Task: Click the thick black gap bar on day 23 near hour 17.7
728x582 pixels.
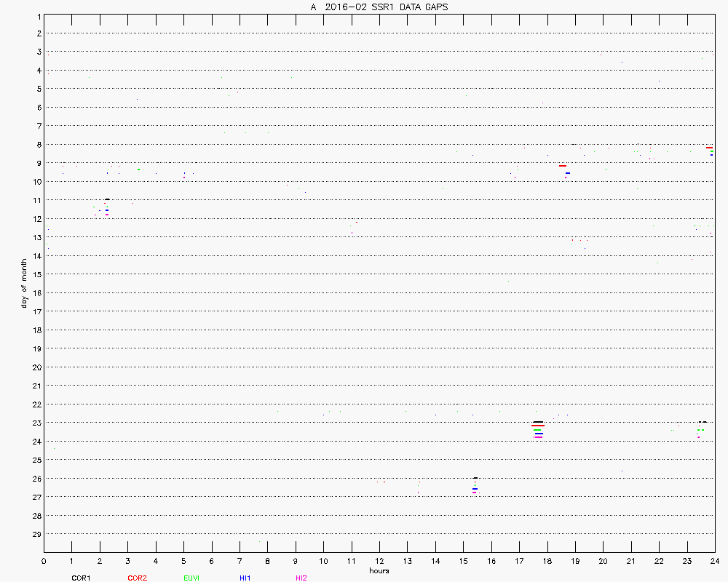Action: point(538,422)
